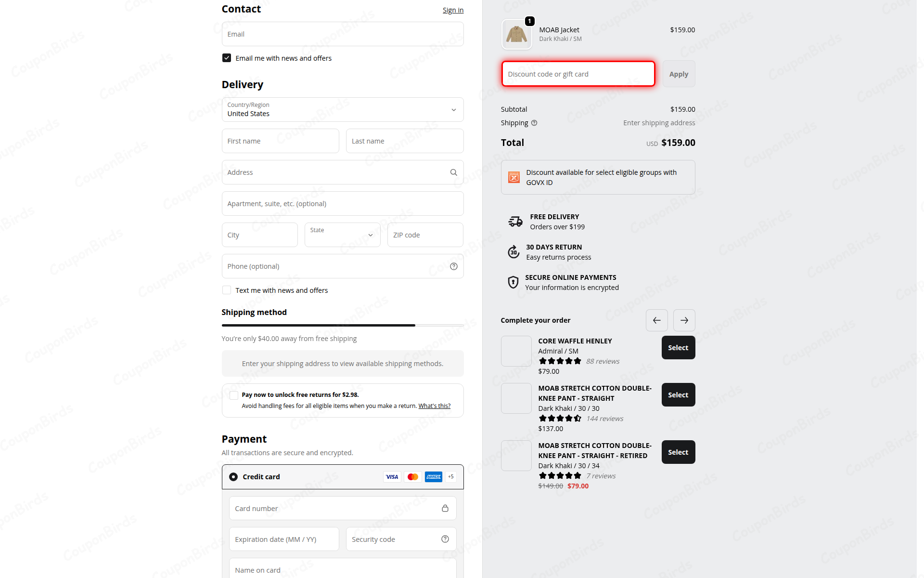Show the +5 more payment card types
The height and width of the screenshot is (578, 924).
pyautogui.click(x=451, y=477)
